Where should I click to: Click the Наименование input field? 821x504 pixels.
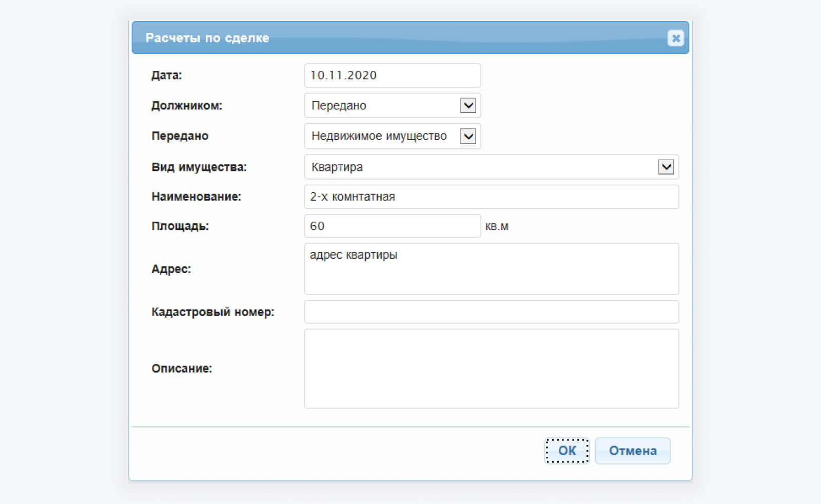coord(492,197)
